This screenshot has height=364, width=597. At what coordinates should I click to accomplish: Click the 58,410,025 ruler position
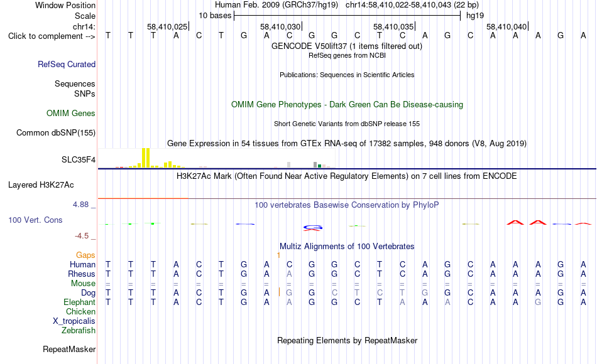pos(168,26)
